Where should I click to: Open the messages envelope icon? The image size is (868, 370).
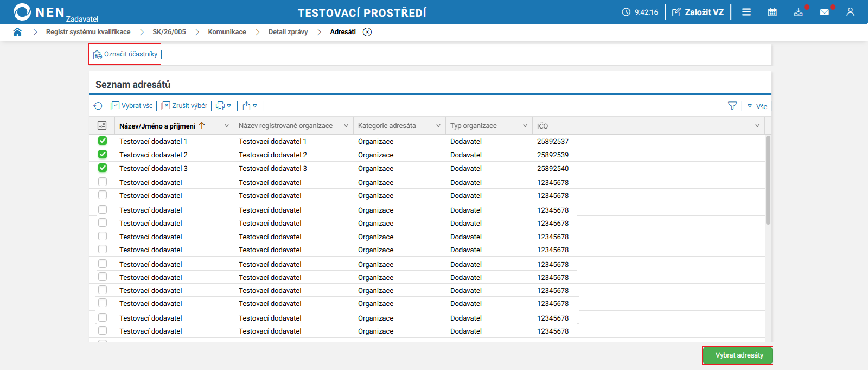coord(825,12)
